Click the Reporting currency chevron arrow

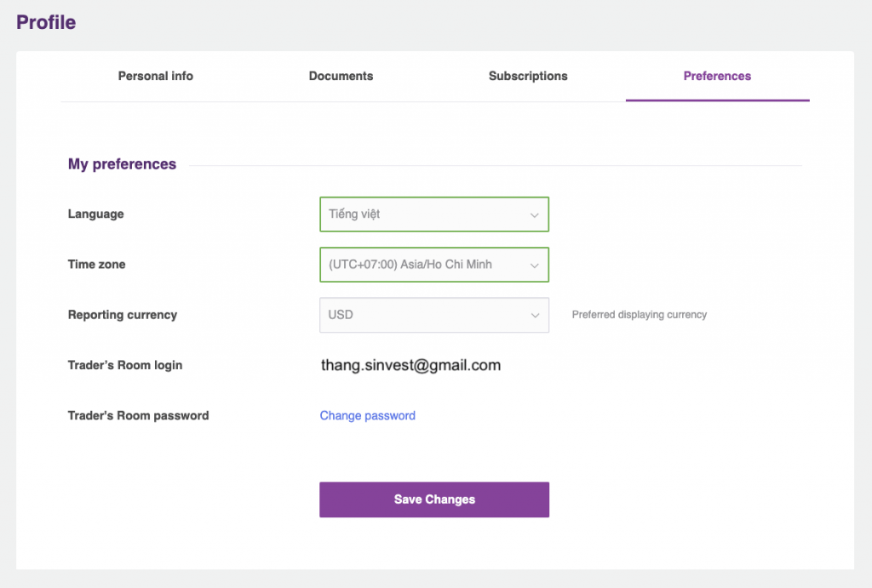535,316
